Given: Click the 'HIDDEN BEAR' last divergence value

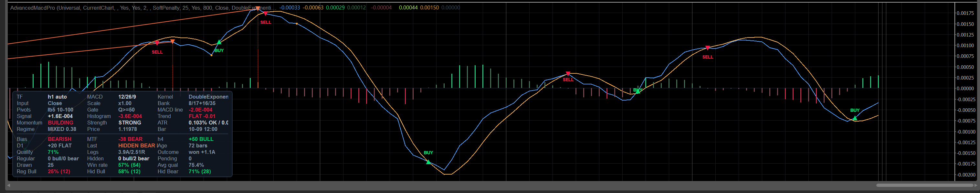Looking at the screenshot, I should pyautogui.click(x=137, y=145).
